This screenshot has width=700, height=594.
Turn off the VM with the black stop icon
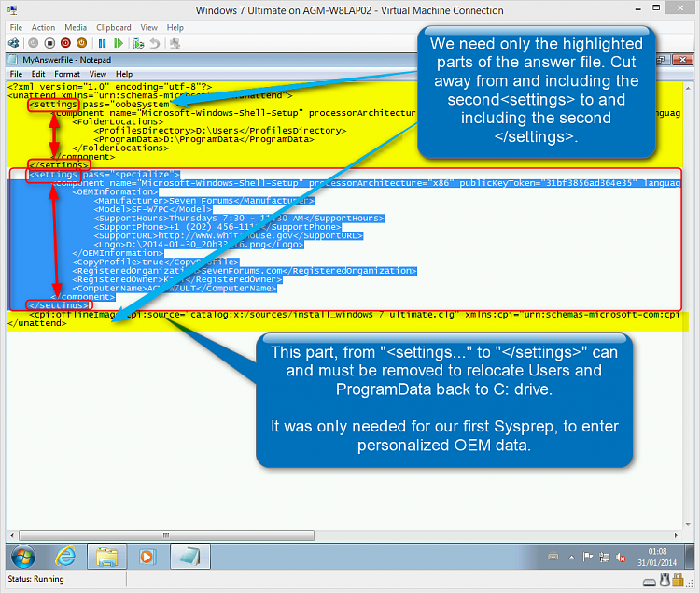click(49, 43)
